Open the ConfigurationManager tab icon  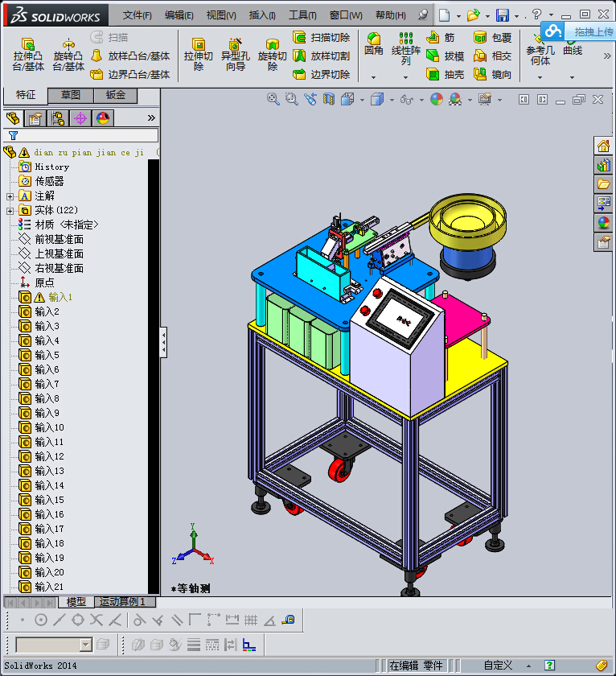(x=58, y=117)
